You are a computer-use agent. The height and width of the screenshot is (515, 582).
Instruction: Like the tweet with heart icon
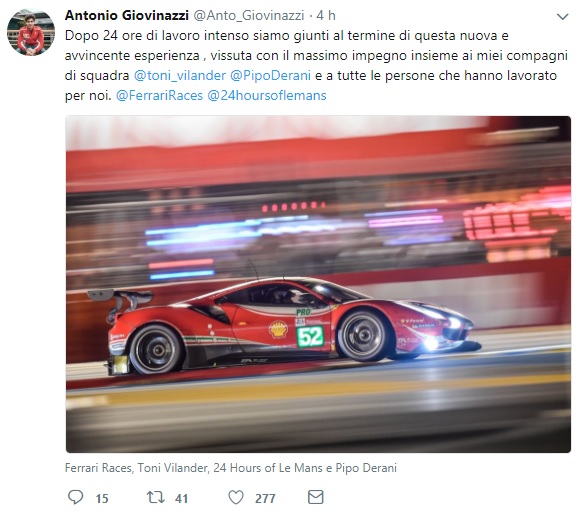point(236,497)
